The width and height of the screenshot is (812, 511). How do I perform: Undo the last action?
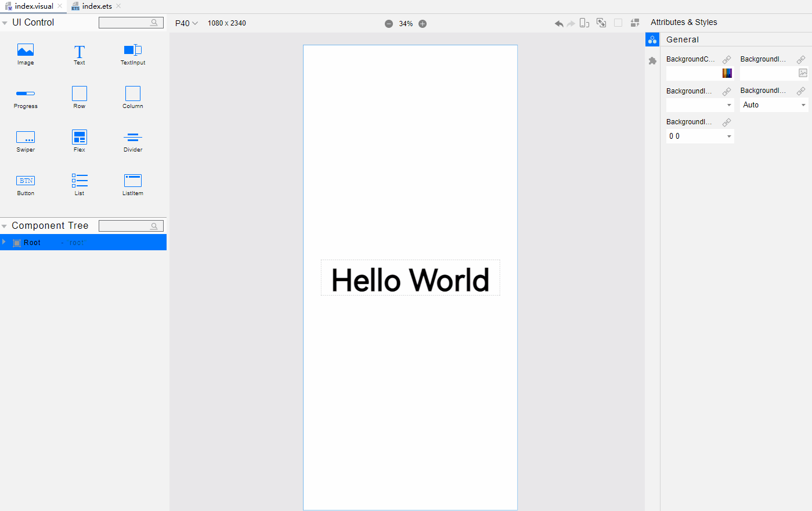559,23
